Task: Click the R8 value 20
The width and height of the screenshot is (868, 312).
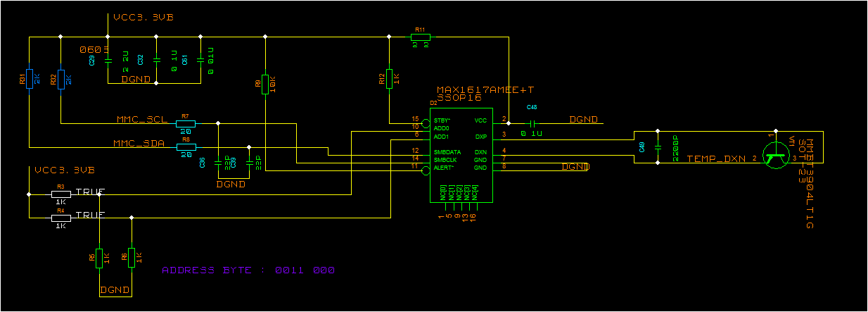Action: [x=186, y=155]
